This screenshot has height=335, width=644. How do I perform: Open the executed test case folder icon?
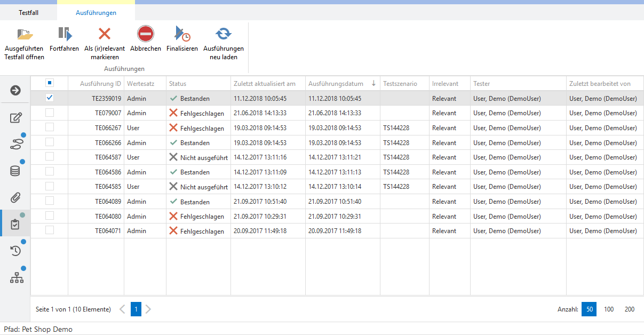tap(24, 35)
